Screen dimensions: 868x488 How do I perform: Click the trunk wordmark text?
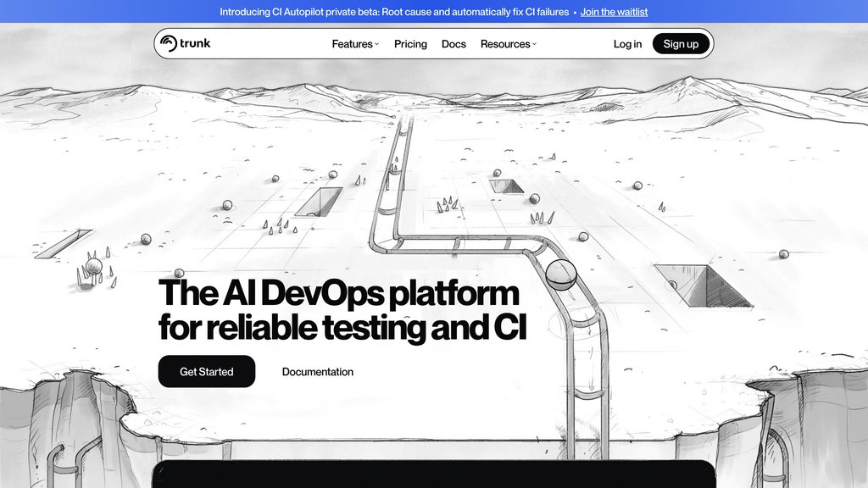pyautogui.click(x=195, y=43)
